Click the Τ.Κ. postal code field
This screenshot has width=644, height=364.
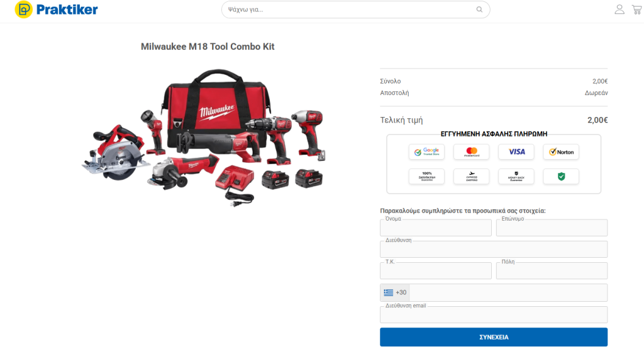436,271
